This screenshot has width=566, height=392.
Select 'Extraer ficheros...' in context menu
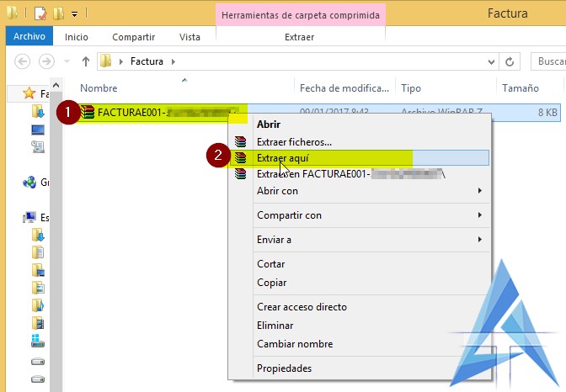point(294,141)
